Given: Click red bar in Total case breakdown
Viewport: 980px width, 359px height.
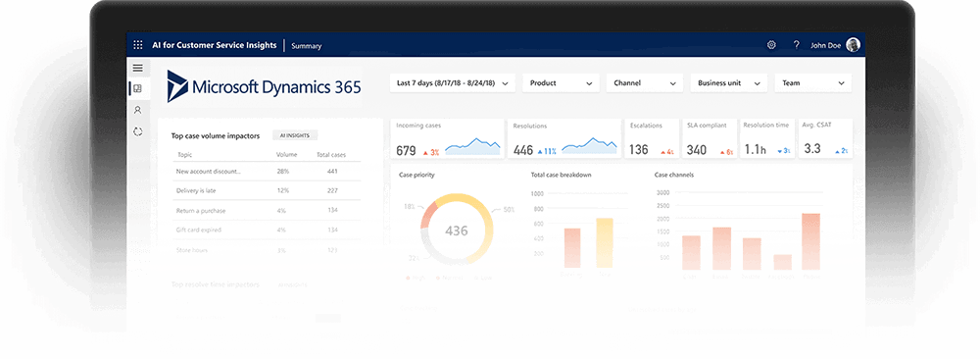Looking at the screenshot, I should tap(572, 248).
